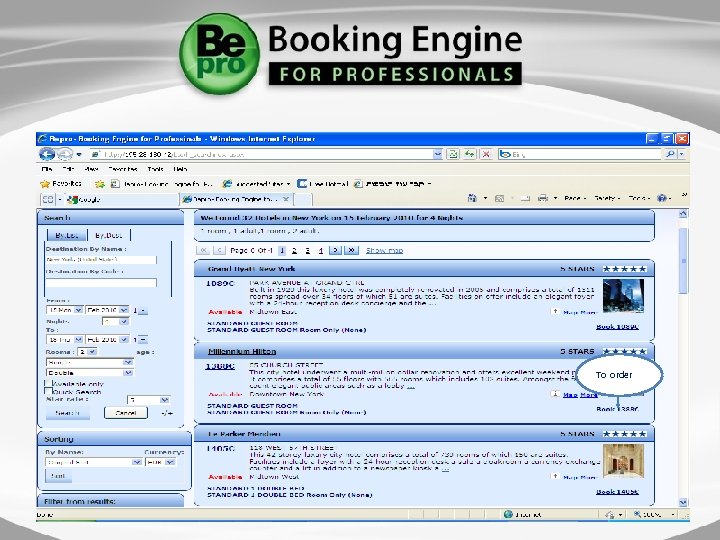The height and width of the screenshot is (540, 720).
Task: Click the Sort button
Action: (58, 476)
